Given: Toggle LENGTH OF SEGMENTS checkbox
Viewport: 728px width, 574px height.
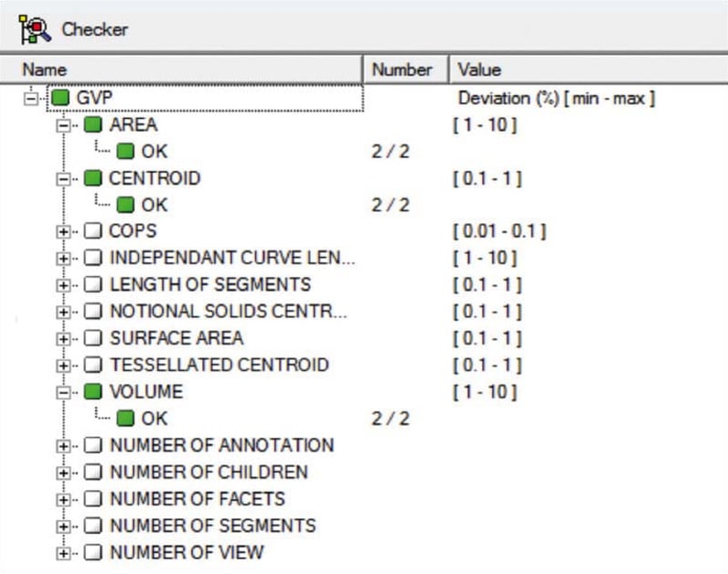Looking at the screenshot, I should point(93,284).
